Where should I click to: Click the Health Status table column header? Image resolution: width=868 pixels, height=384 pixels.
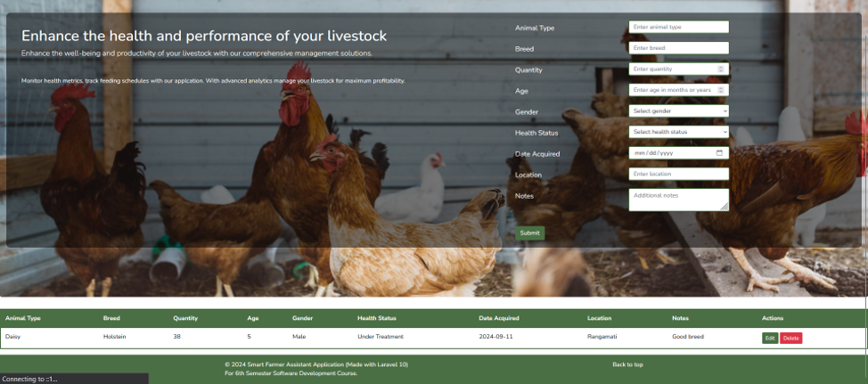[377, 318]
